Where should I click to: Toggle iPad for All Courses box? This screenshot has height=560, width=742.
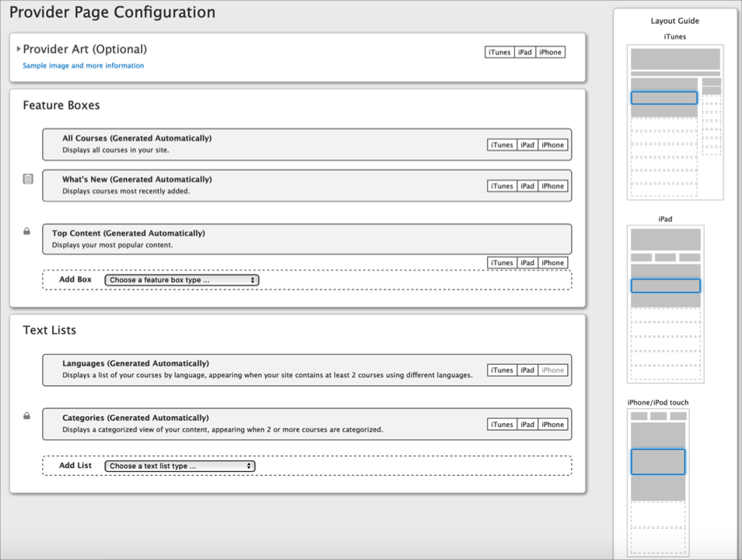point(527,145)
